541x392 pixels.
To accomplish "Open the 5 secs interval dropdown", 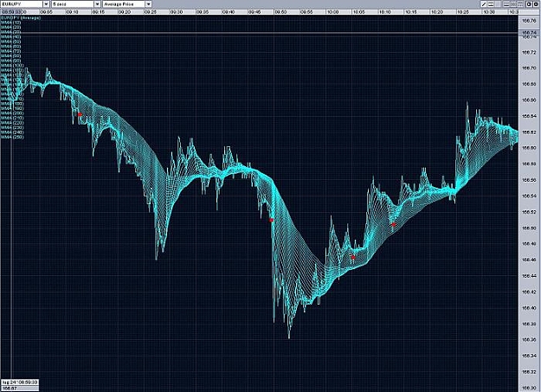I will point(97,4).
